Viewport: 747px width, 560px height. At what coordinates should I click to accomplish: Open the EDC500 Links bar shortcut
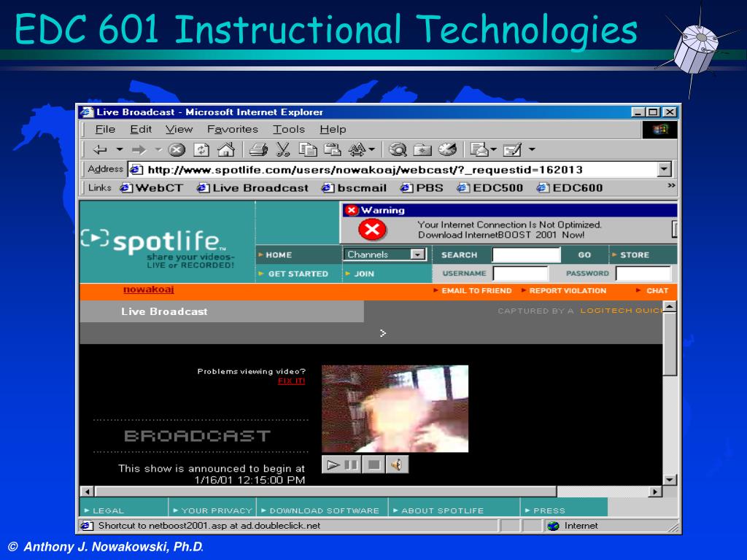click(489, 188)
